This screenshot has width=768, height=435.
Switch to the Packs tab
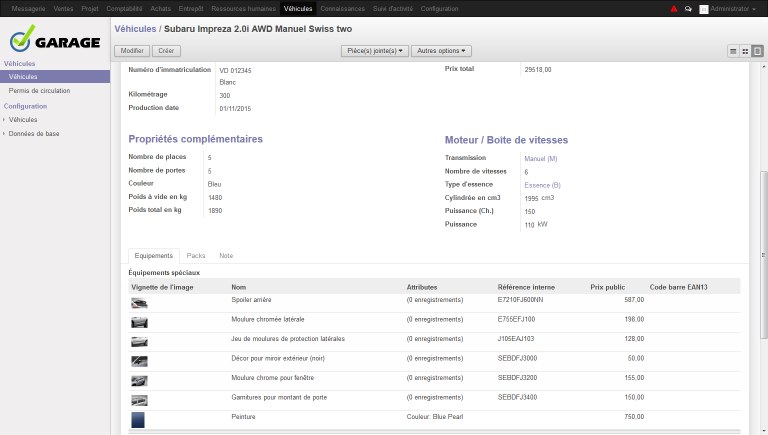196,256
